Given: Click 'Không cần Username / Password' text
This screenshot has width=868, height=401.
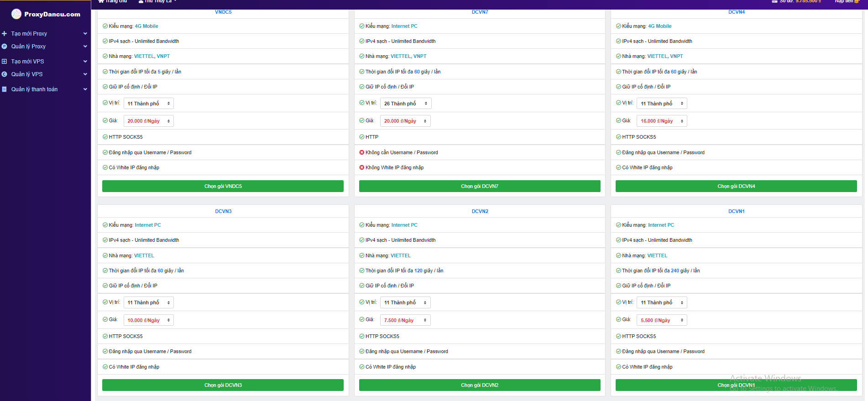Looking at the screenshot, I should tap(402, 152).
